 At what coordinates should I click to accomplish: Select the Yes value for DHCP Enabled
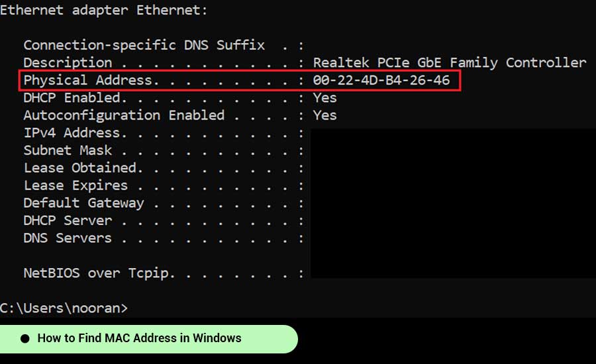point(325,98)
